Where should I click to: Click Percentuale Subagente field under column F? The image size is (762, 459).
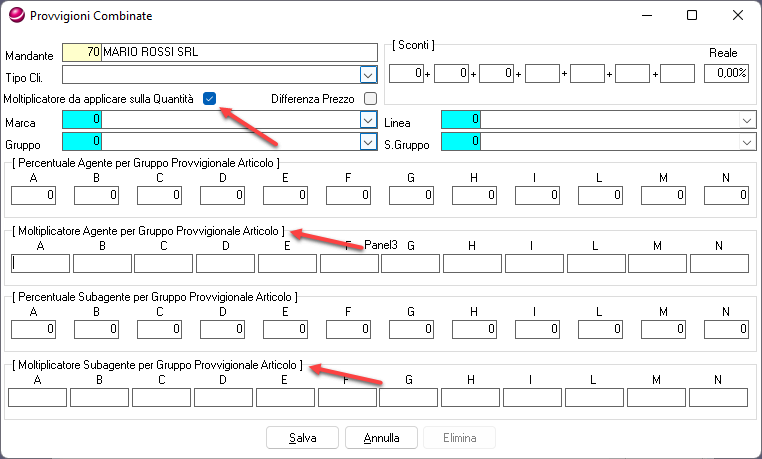click(x=349, y=329)
